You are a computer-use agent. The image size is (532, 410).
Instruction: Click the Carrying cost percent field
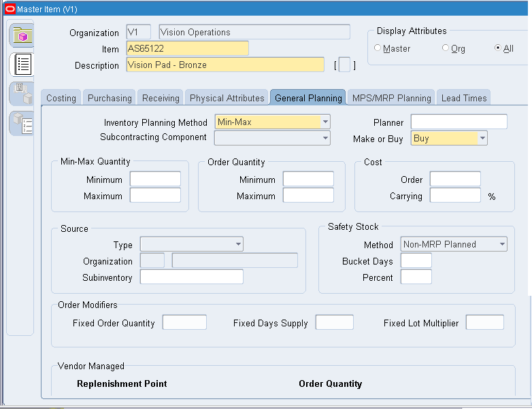pyautogui.click(x=455, y=195)
